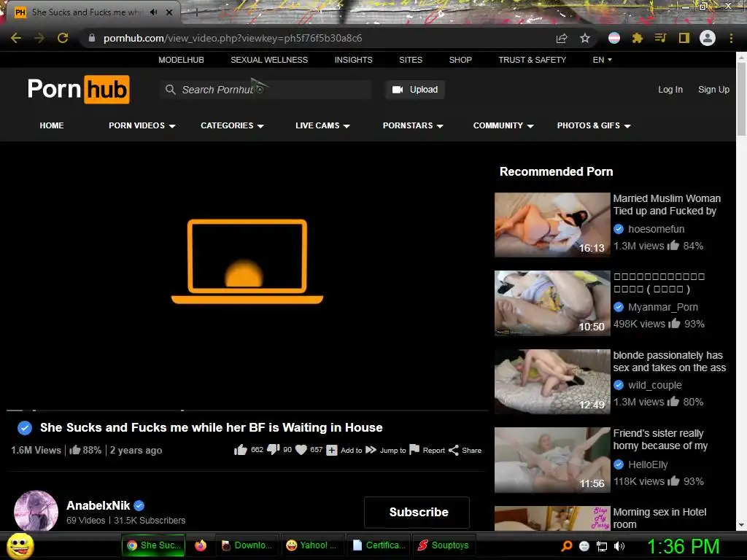The image size is (747, 560).
Task: Go back using the browser back arrow
Action: pos(16,38)
